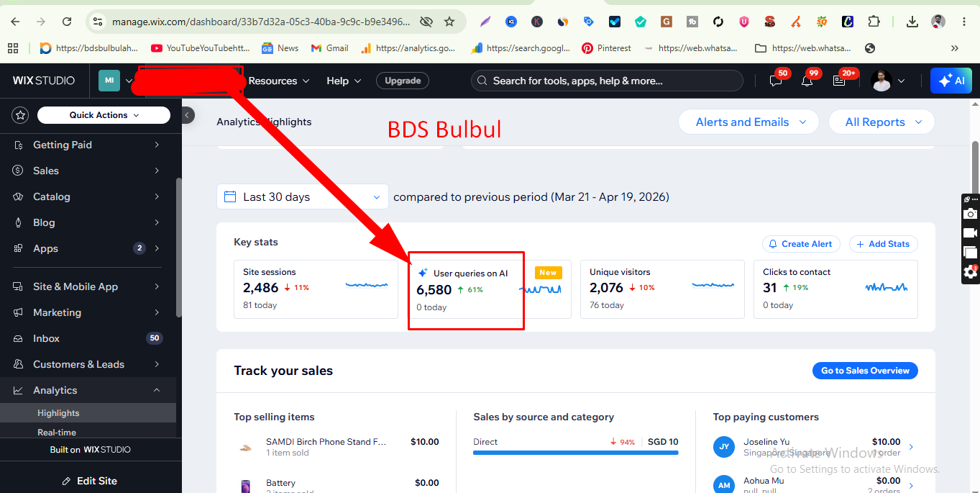Open Inbox in the sidebar
This screenshot has width=980, height=493.
[88, 338]
